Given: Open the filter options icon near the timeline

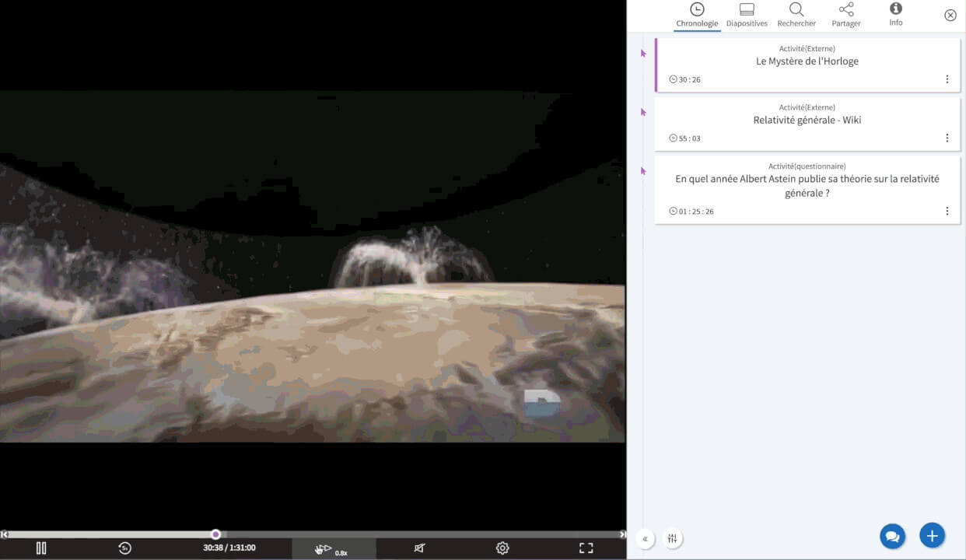Looking at the screenshot, I should 672,537.
